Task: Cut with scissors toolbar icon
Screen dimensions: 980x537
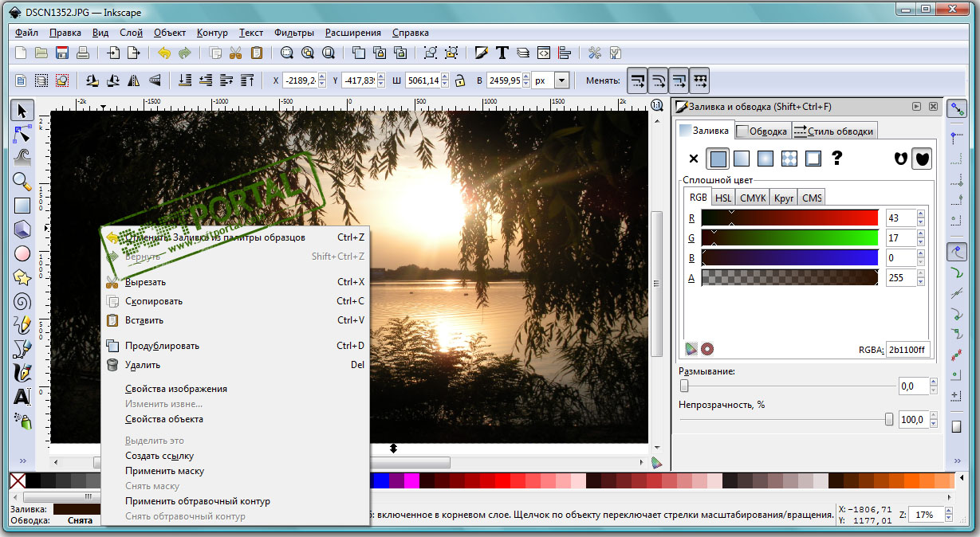Action: pos(235,53)
